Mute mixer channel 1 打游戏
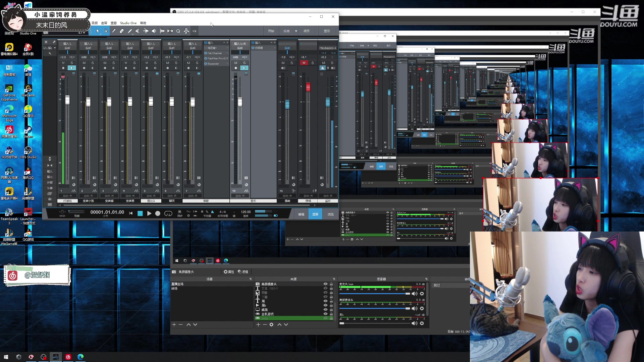Viewport: 644px width, 362px height. point(63,63)
